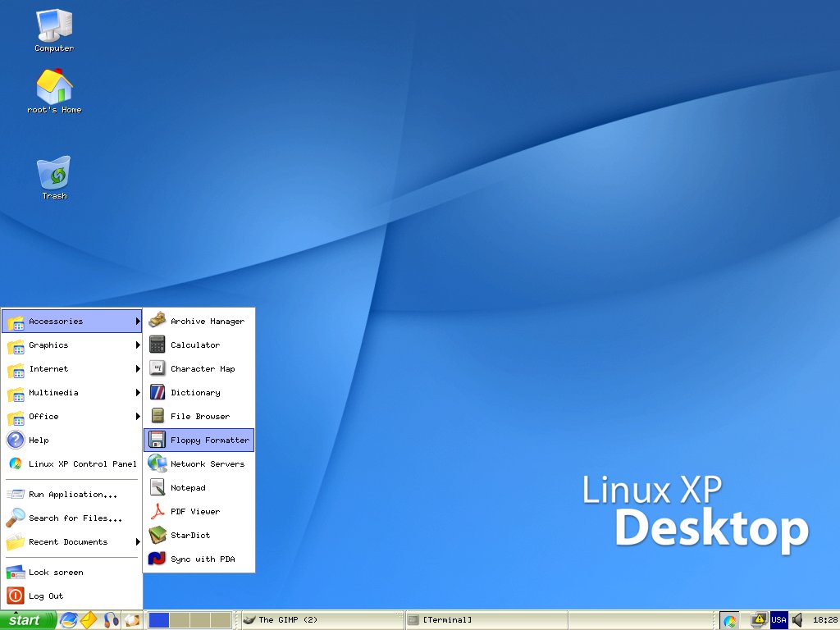
Task: Expand the Graphics submenu arrow
Action: coord(138,345)
